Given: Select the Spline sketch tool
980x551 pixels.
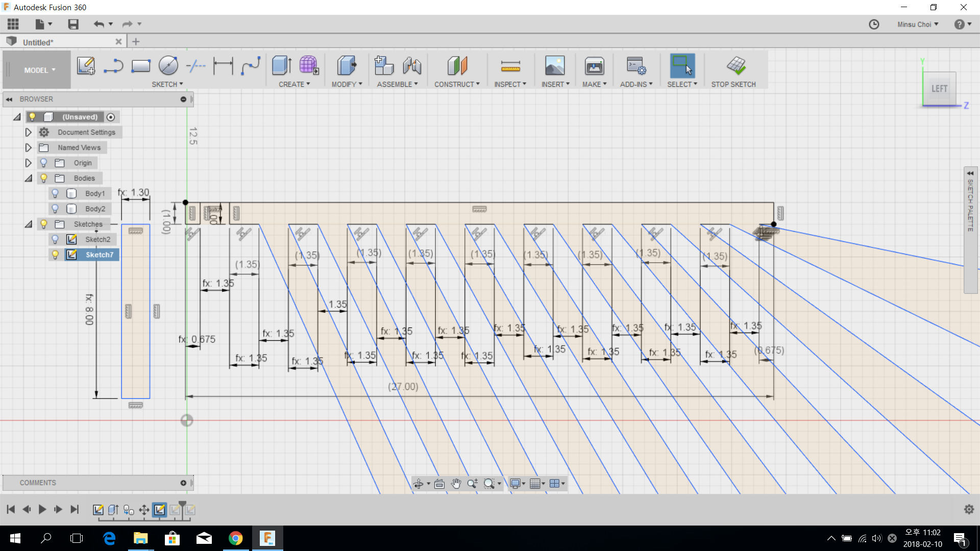Looking at the screenshot, I should 251,66.
